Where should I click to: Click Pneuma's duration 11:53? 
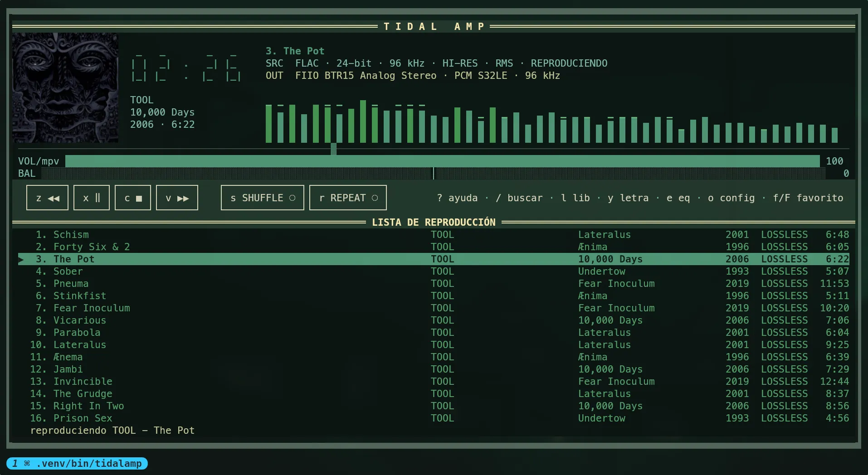pos(834,283)
